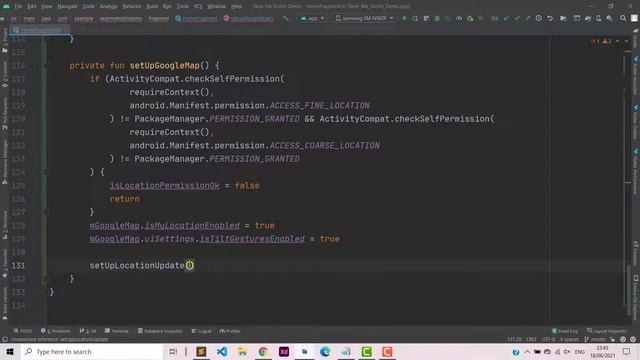Open Adobe XD from the taskbar

(284, 351)
